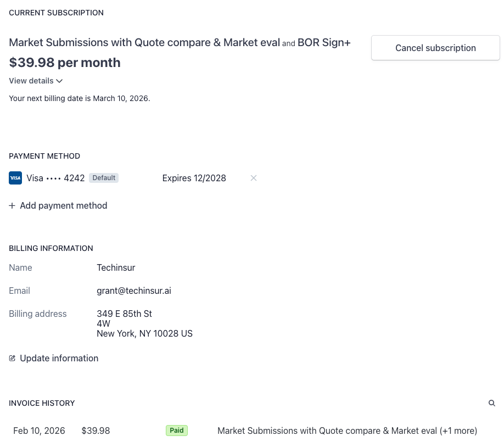Click the billing address 349 E 85th St

point(124,314)
